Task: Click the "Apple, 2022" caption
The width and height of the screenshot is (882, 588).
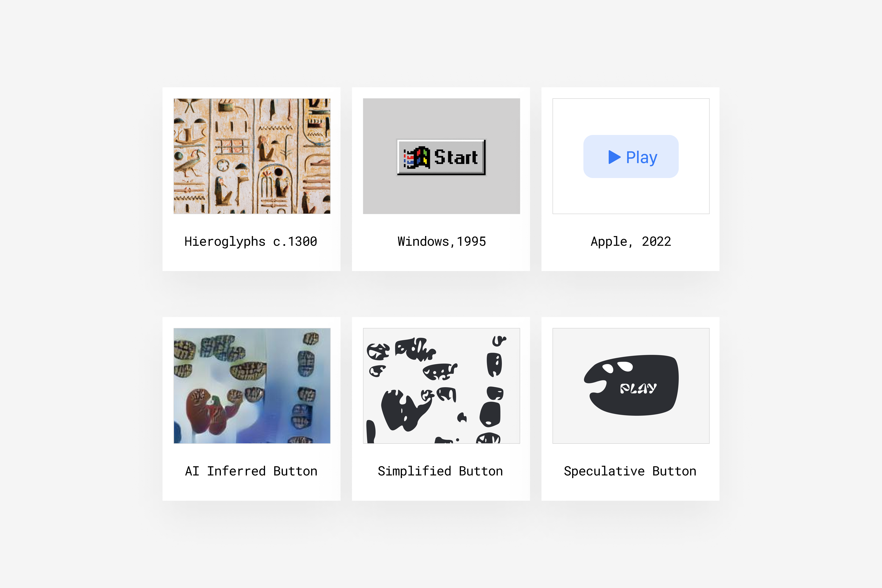Action: click(x=631, y=242)
